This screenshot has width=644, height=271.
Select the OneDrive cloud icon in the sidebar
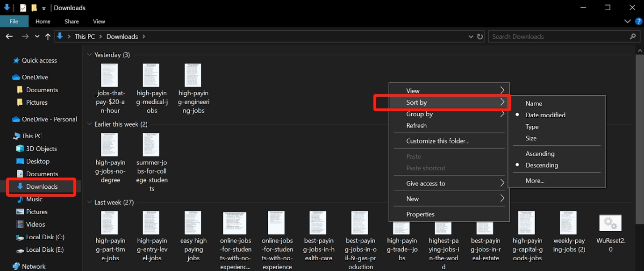click(x=15, y=77)
